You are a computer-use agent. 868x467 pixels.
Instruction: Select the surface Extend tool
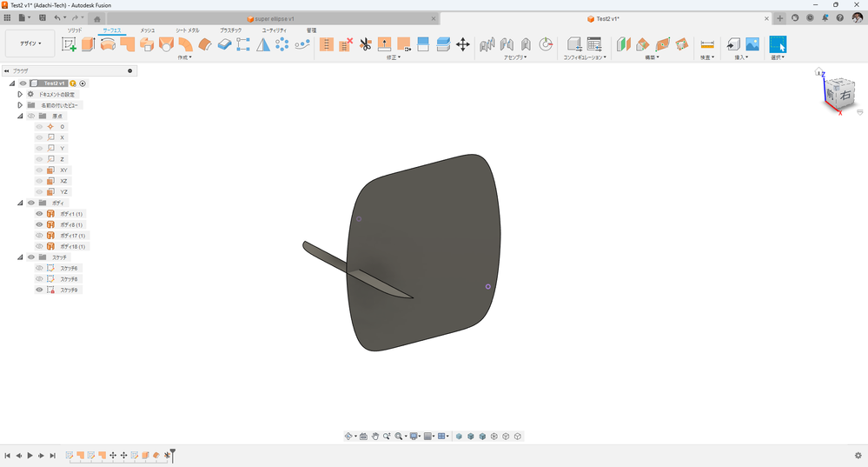[x=384, y=44]
